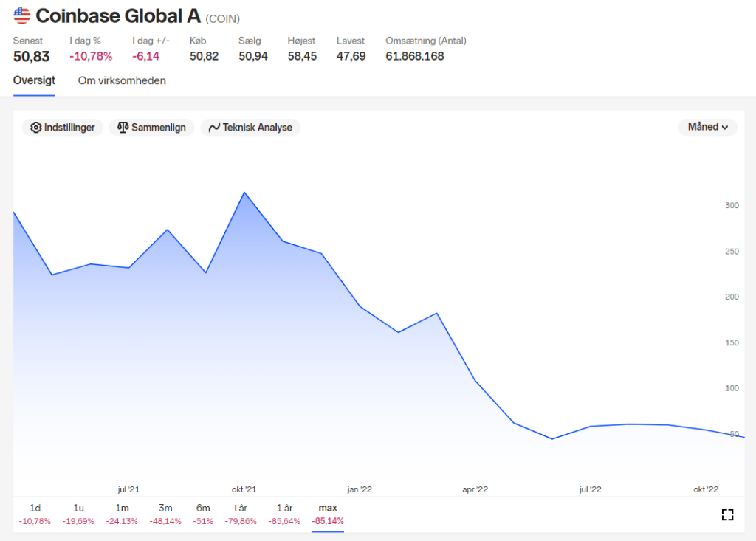Click the Sammenlign scales icon
The width and height of the screenshot is (756, 541).
123,127
